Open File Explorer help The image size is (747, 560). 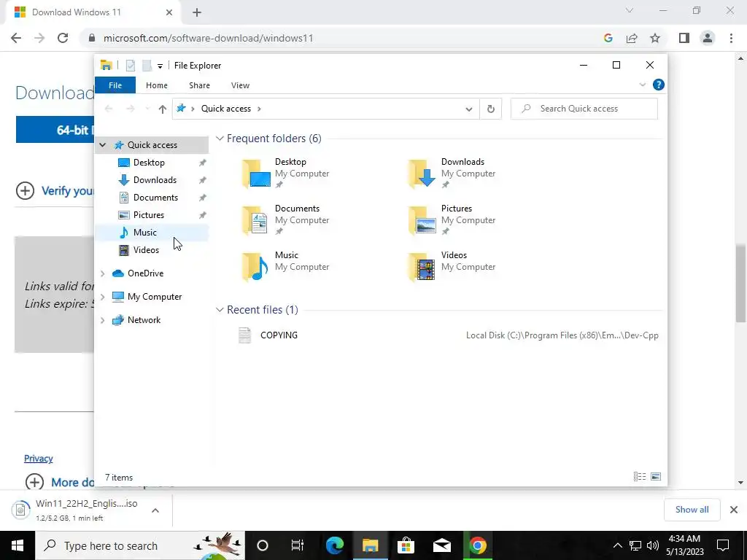coord(659,85)
